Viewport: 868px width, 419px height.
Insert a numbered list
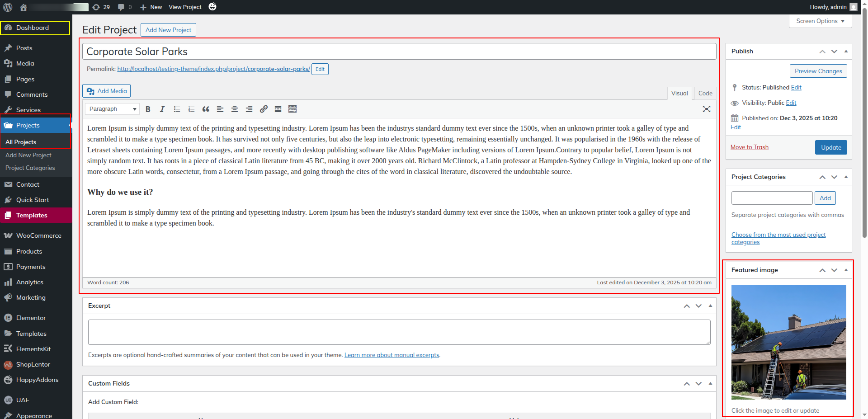(191, 109)
